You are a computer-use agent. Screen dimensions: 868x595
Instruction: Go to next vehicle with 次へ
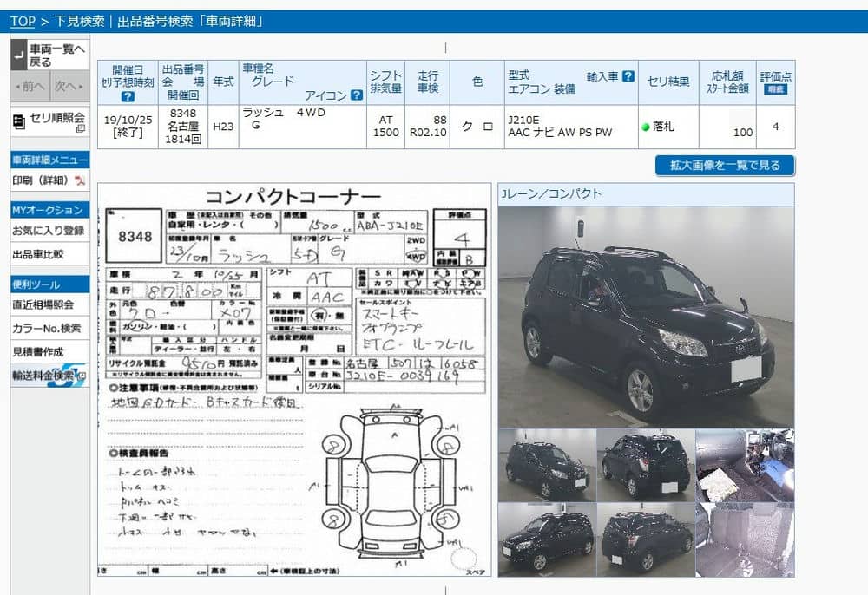(68, 86)
